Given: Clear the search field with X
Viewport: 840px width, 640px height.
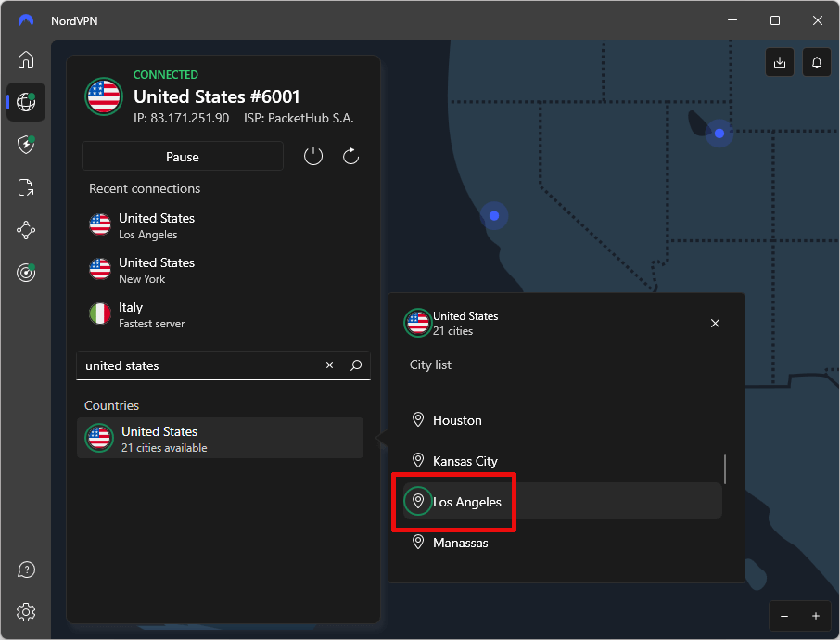Looking at the screenshot, I should (x=329, y=365).
